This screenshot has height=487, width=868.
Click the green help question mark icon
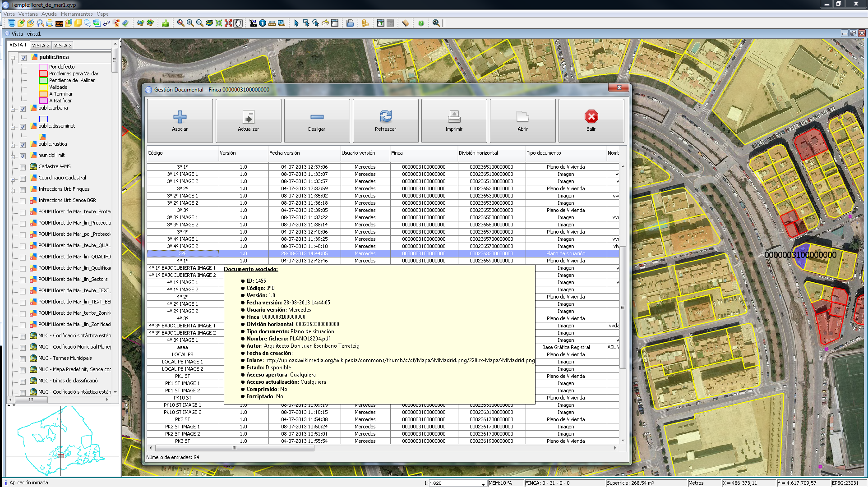pos(421,23)
